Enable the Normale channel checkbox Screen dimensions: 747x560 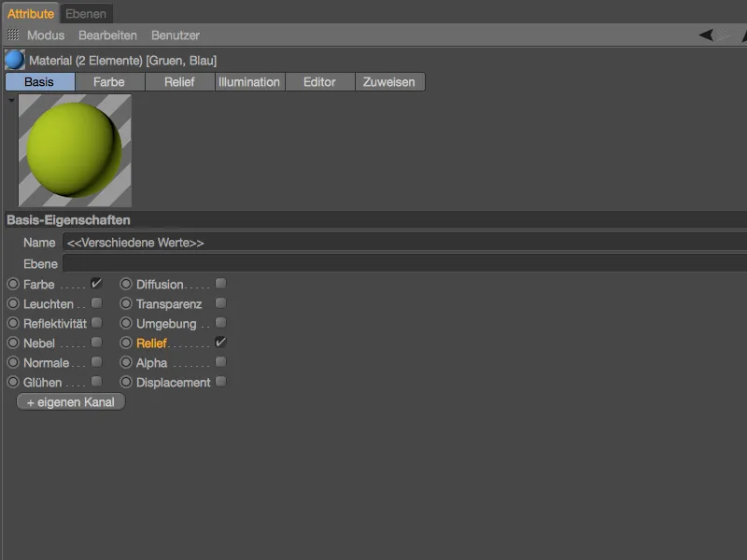click(96, 361)
